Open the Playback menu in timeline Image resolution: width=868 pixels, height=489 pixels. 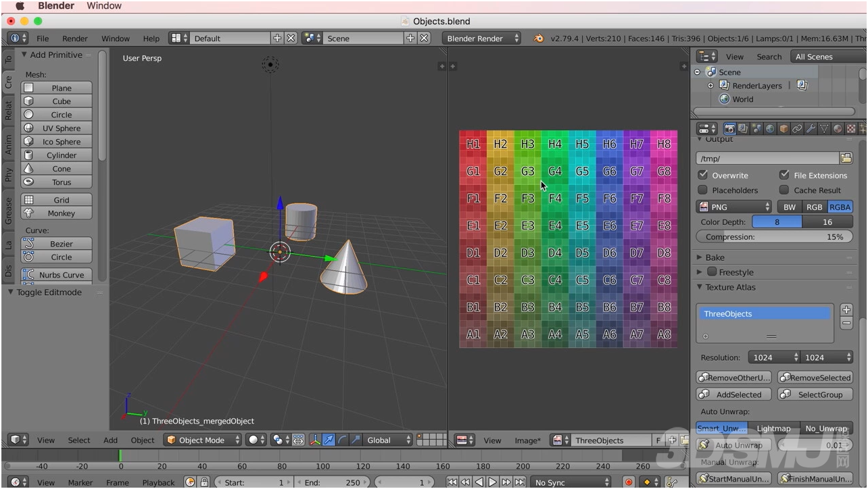pyautogui.click(x=158, y=482)
